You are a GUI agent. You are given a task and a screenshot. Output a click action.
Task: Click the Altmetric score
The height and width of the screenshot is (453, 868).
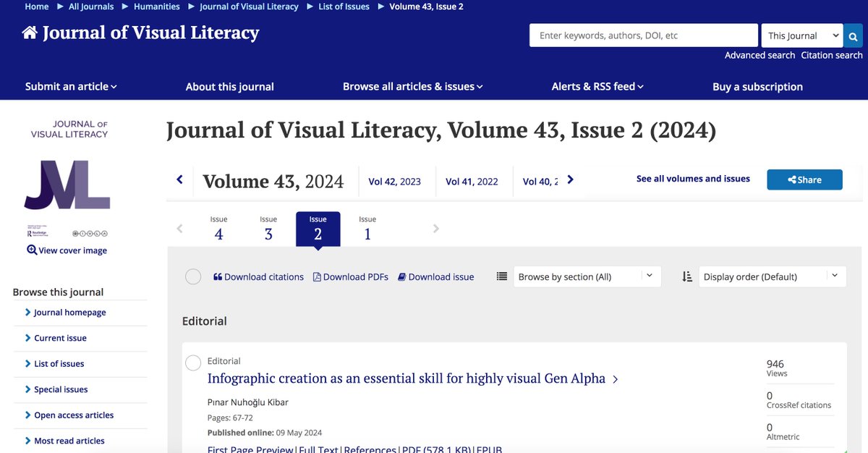pyautogui.click(x=782, y=432)
